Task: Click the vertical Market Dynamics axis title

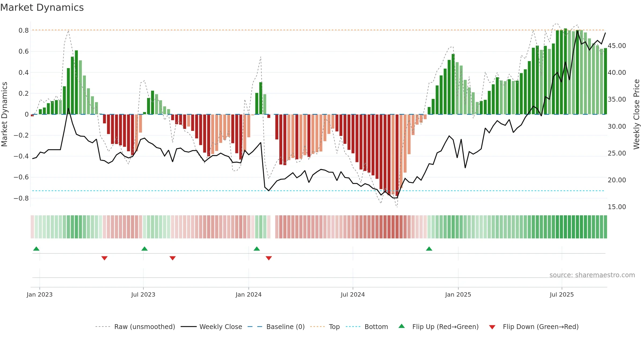Action: tap(4, 114)
